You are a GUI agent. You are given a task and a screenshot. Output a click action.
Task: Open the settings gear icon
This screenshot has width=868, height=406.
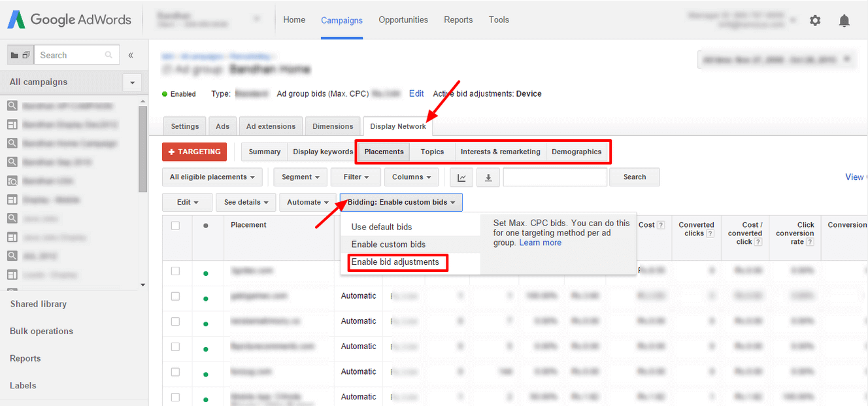click(x=814, y=20)
